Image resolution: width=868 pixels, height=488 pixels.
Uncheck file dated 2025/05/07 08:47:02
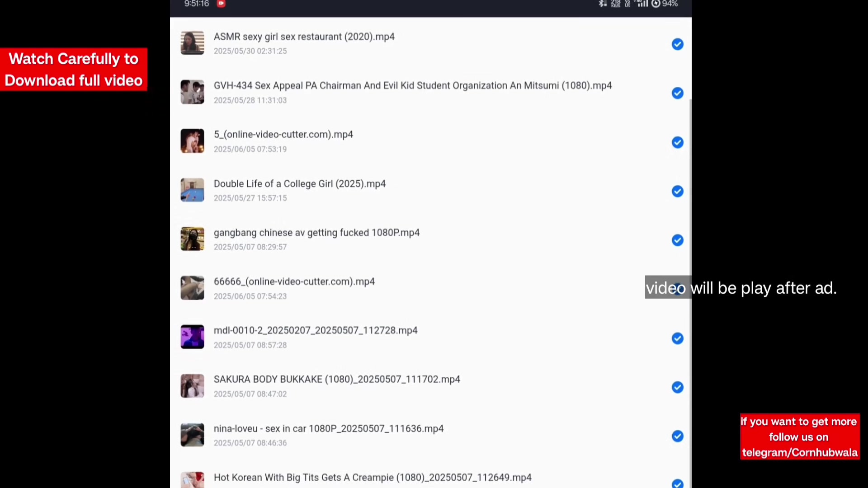tap(677, 387)
